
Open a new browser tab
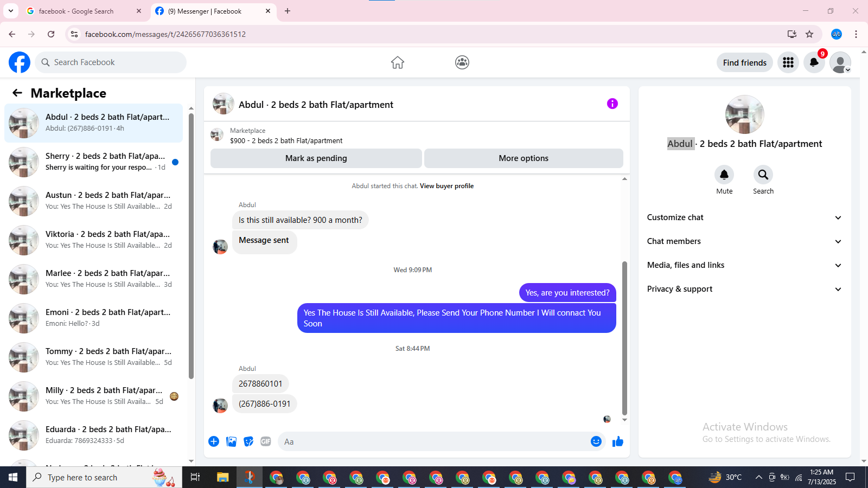tap(288, 11)
